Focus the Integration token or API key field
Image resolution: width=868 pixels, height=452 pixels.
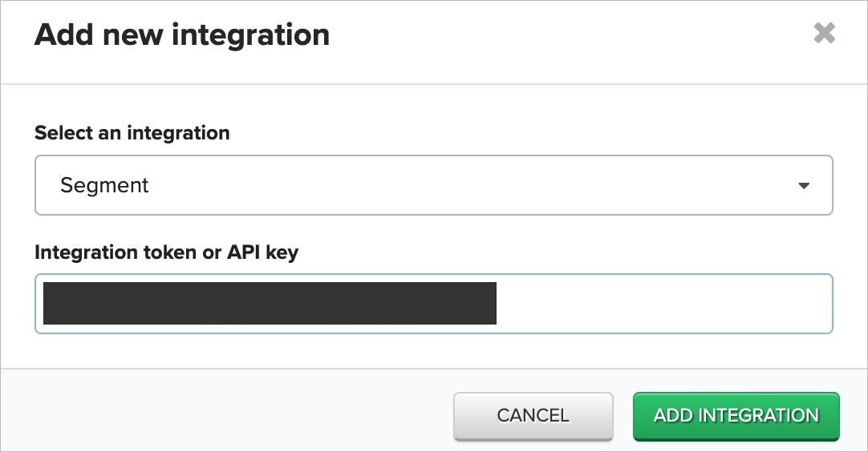pos(433,304)
